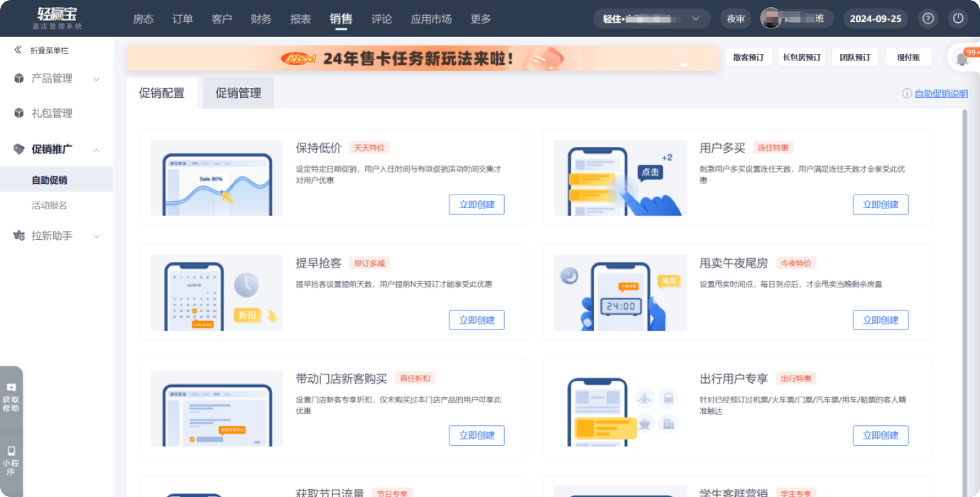Click 立即创建 for 保持低价 promotion
This screenshot has height=497, width=980.
coord(477,204)
